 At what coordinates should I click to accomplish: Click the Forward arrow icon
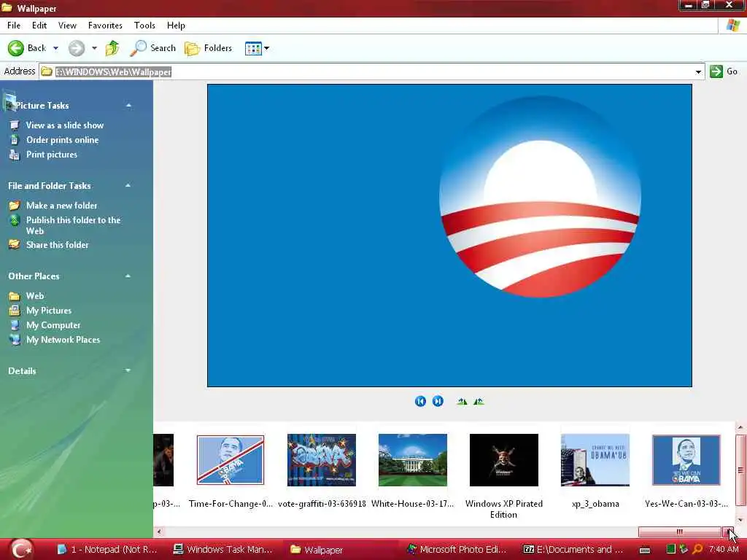tap(76, 48)
